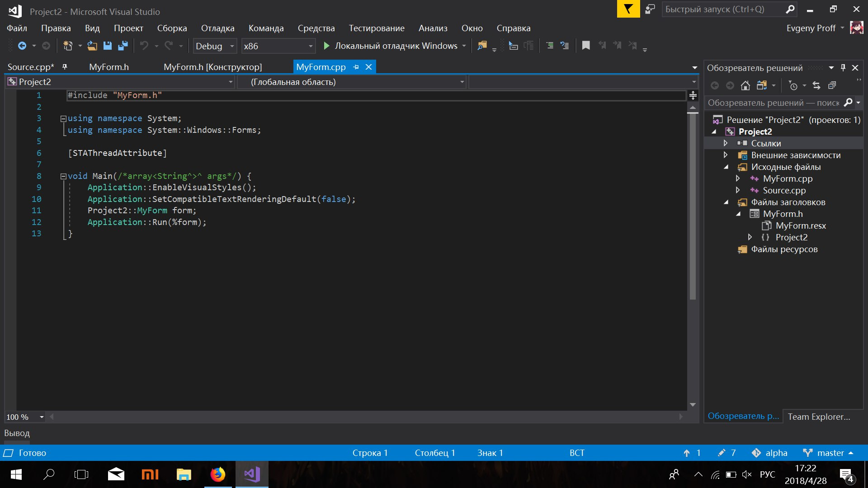Toggle auto-hide pin for Solution Explorer panel
868x488 pixels.
(x=843, y=67)
